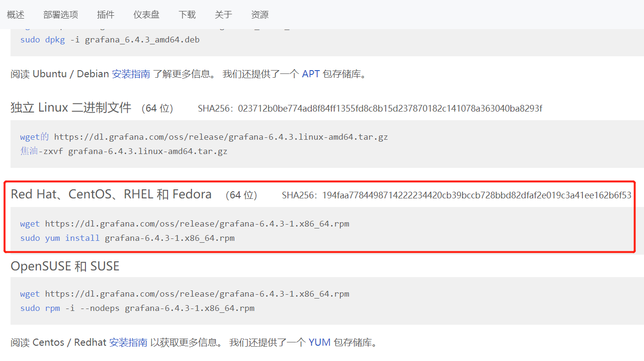Click the wget command under Red Hat heading

(x=185, y=224)
